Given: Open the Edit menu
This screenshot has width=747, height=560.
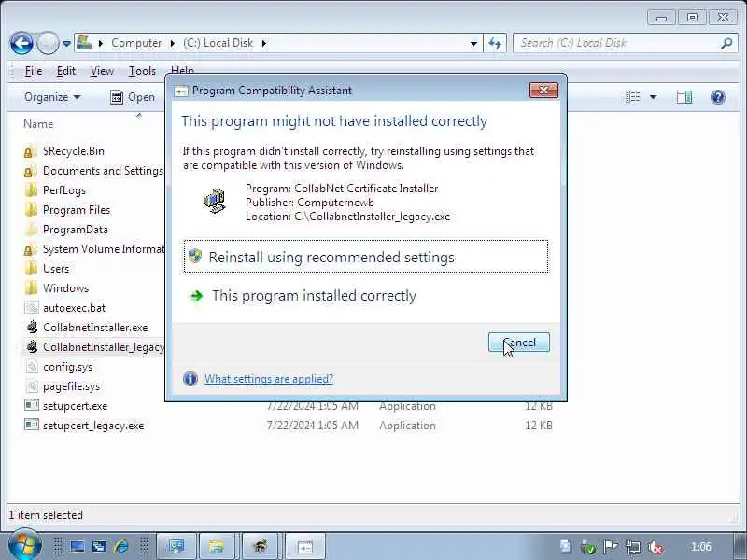Looking at the screenshot, I should coord(65,71).
